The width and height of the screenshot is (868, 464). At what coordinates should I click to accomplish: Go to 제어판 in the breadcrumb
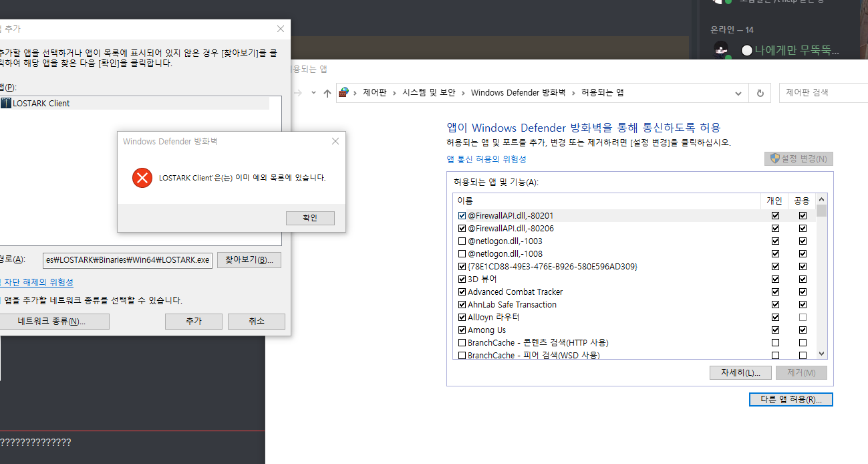tap(375, 94)
